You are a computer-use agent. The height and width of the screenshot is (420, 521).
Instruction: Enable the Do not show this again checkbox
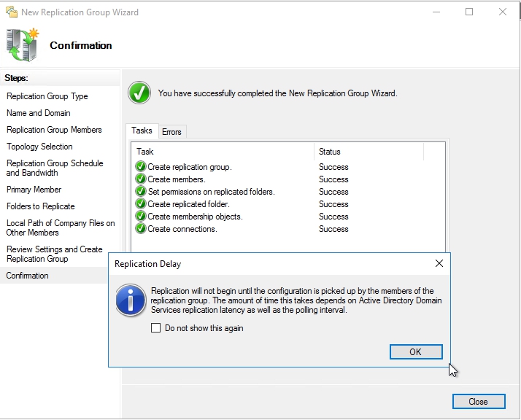pos(155,328)
